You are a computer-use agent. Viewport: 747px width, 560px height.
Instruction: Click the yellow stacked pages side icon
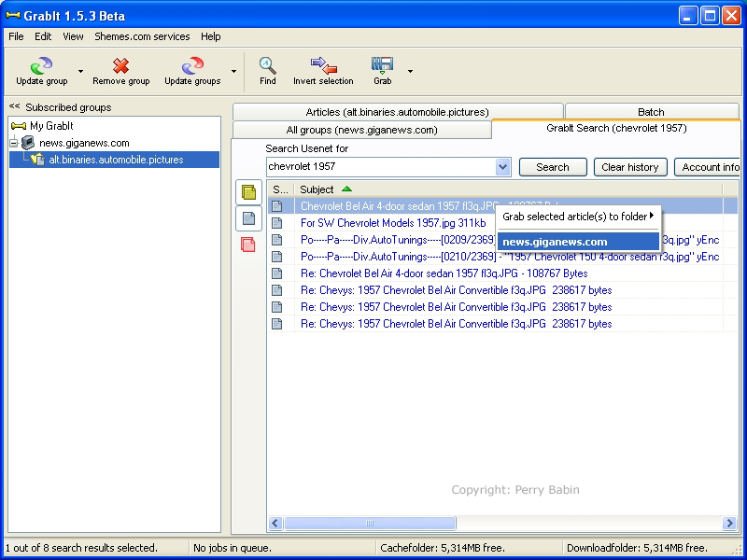248,192
